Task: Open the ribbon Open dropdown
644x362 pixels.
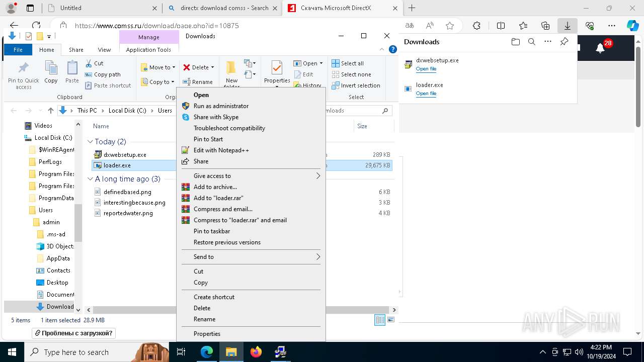Action: [x=308, y=63]
